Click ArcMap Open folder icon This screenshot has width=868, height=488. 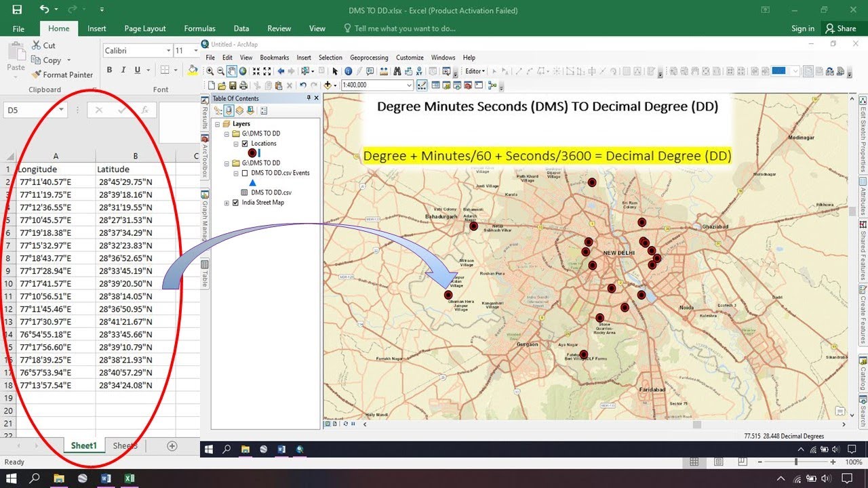pyautogui.click(x=222, y=85)
